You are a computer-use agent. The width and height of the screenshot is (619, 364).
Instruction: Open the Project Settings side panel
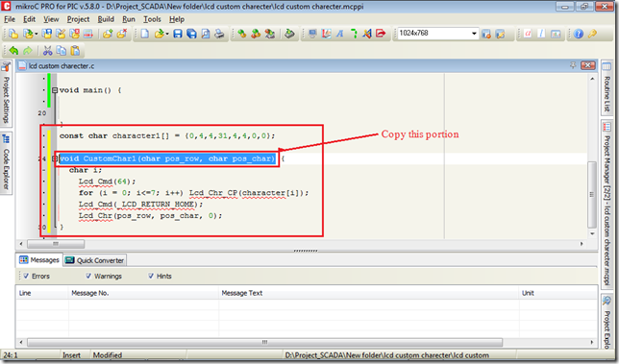(x=6, y=94)
